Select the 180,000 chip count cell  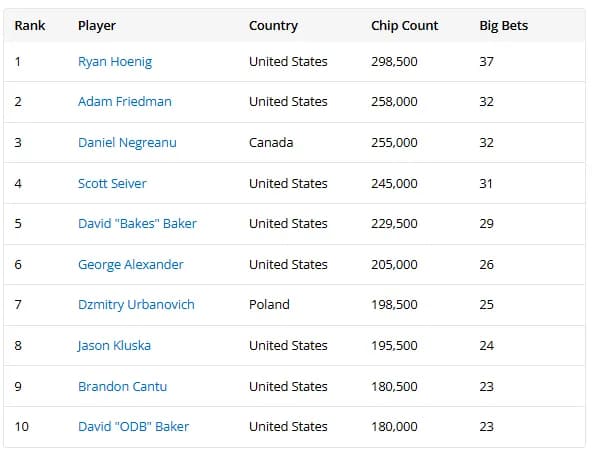[394, 427]
